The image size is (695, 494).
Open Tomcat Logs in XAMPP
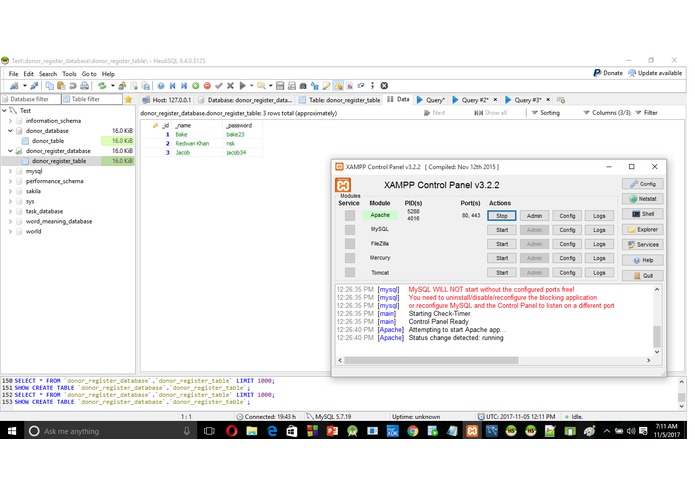click(599, 273)
